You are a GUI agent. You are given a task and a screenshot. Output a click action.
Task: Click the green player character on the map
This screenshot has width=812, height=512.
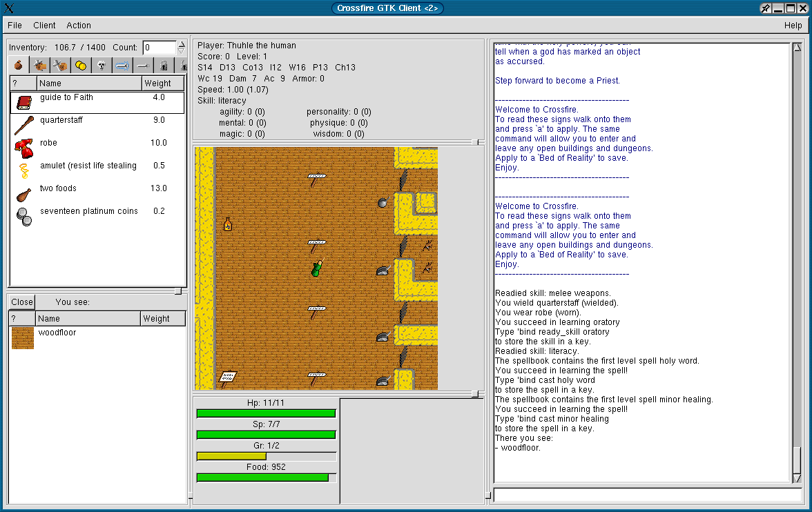coord(317,268)
